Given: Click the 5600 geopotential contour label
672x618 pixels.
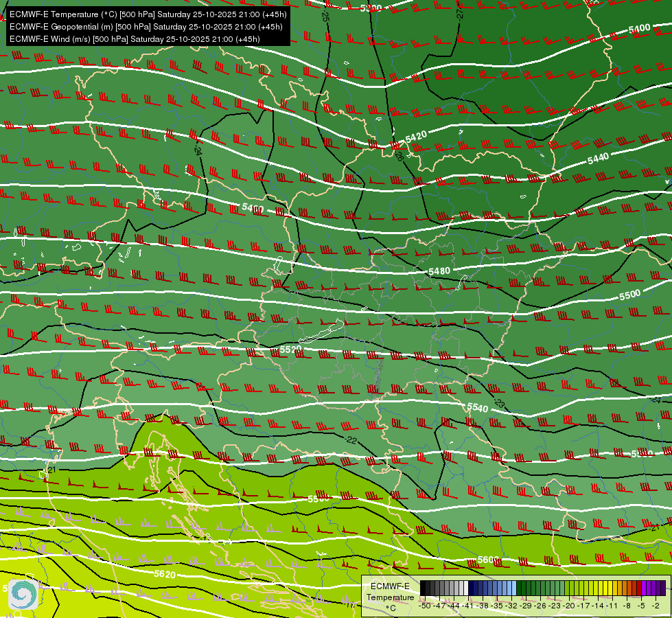Looking at the screenshot, I should pos(488,560).
